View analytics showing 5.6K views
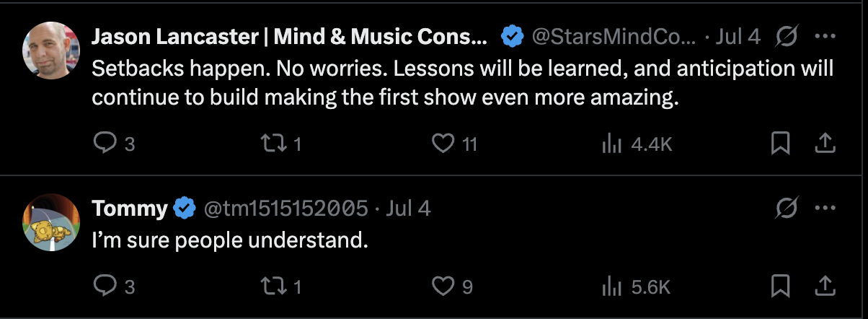868x319 pixels. 637,287
